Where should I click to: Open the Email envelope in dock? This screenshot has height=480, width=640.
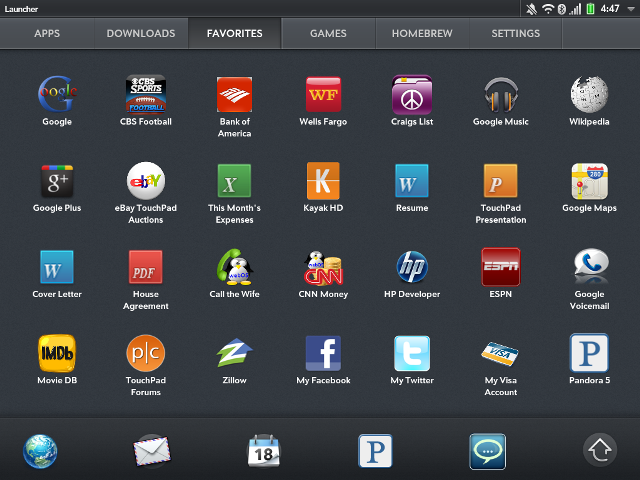(152, 451)
